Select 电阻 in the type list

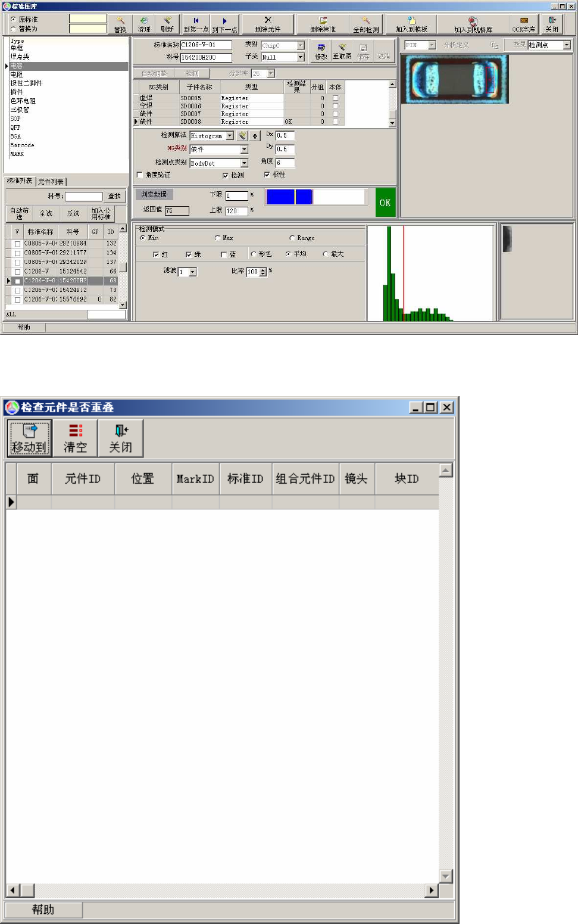(x=16, y=74)
